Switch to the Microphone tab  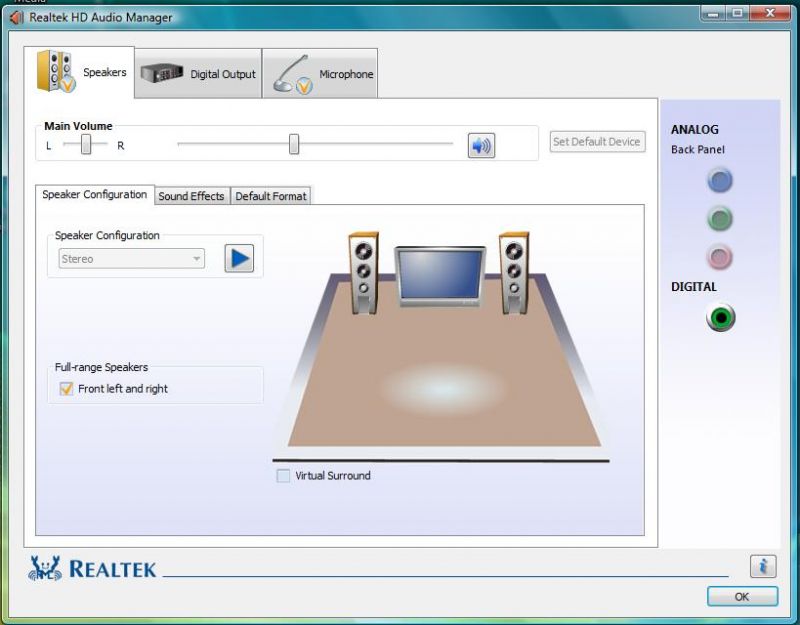coord(320,74)
